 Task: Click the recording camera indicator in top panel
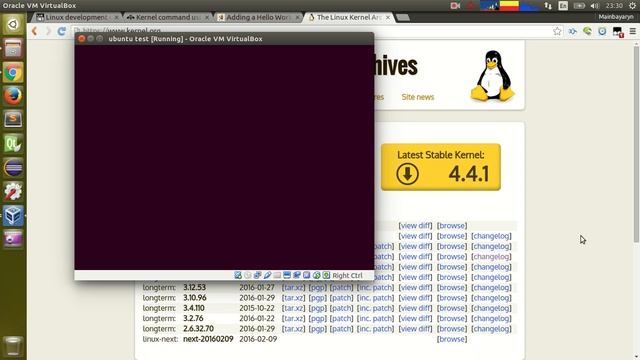tap(455, 6)
